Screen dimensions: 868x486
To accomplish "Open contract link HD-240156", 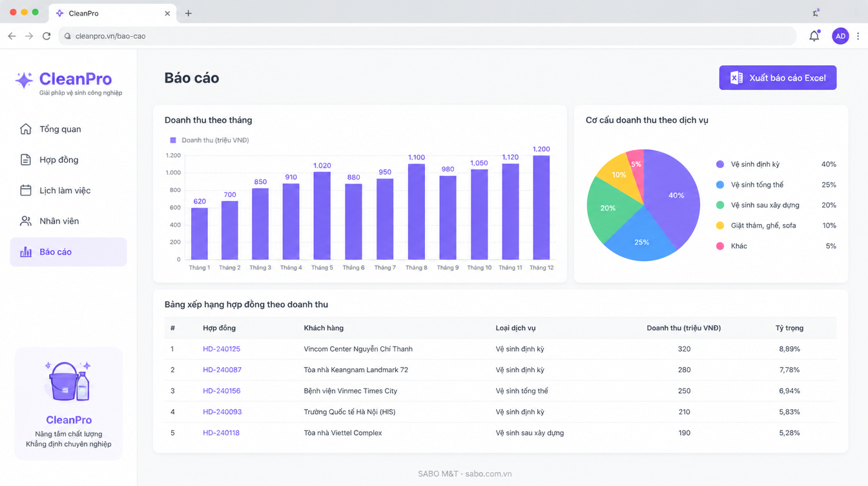I will click(x=222, y=391).
